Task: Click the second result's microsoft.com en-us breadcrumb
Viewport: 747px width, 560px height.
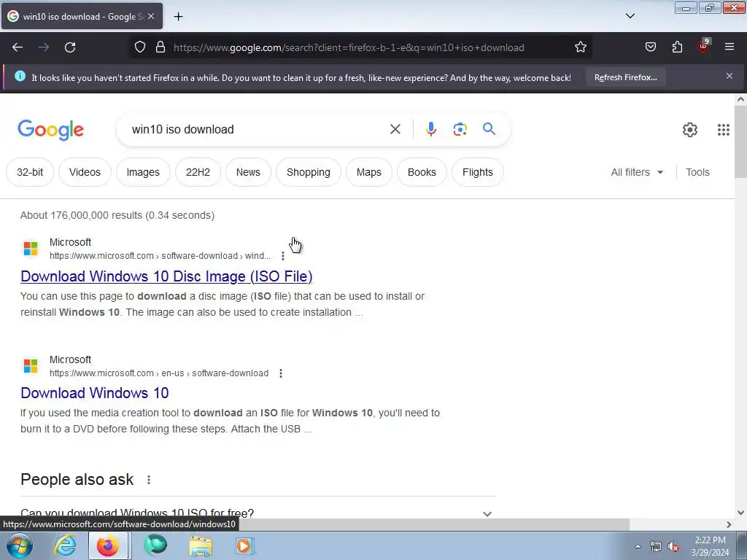Action: pyautogui.click(x=158, y=373)
